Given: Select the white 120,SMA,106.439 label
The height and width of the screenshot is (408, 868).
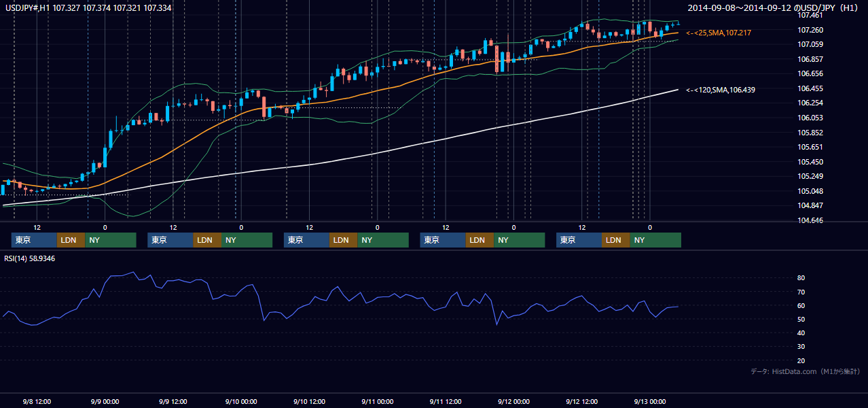Looking at the screenshot, I should click(x=721, y=90).
